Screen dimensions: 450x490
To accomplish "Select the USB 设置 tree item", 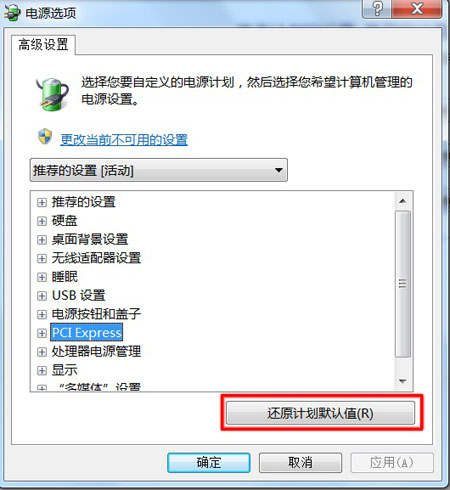I will (x=79, y=295).
